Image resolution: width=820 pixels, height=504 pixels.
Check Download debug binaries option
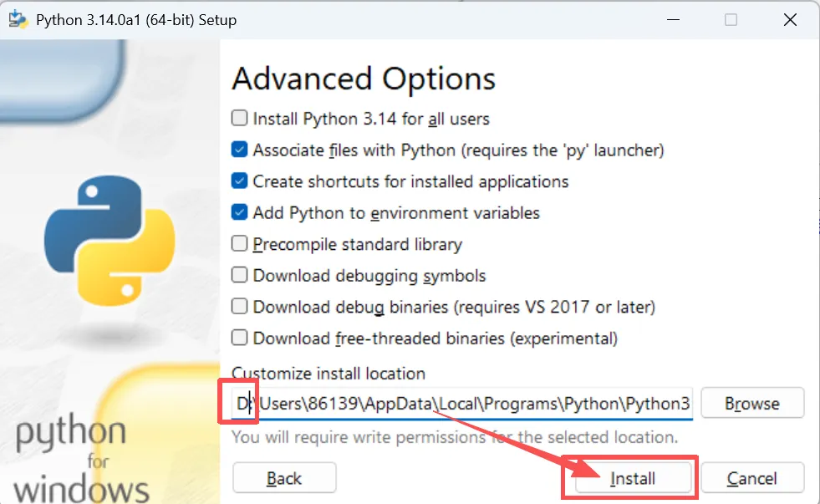click(x=239, y=307)
